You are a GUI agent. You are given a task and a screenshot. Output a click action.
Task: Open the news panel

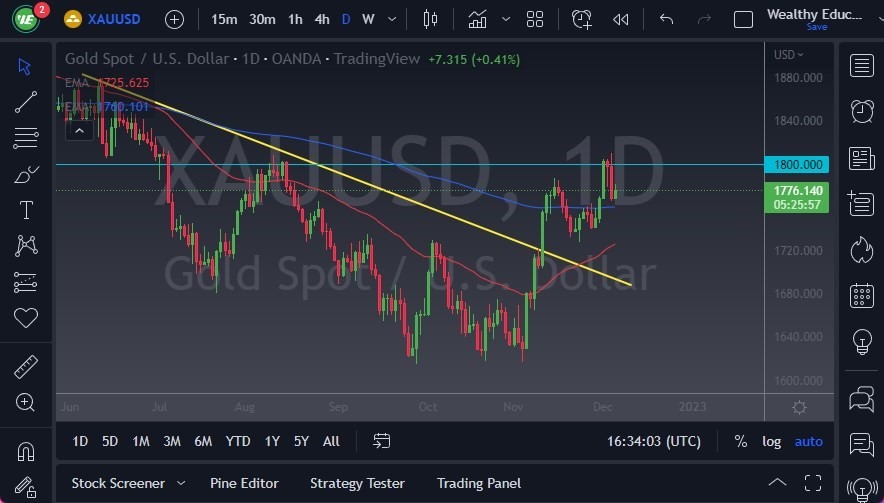[861, 158]
